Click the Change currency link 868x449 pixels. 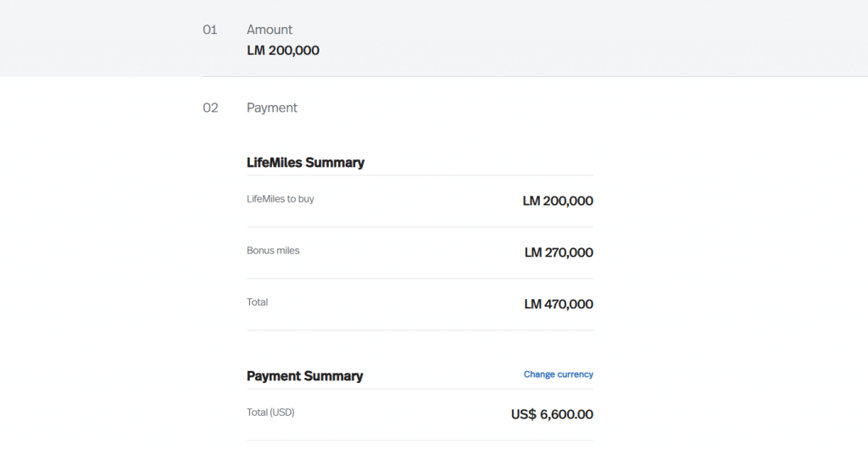pos(558,374)
